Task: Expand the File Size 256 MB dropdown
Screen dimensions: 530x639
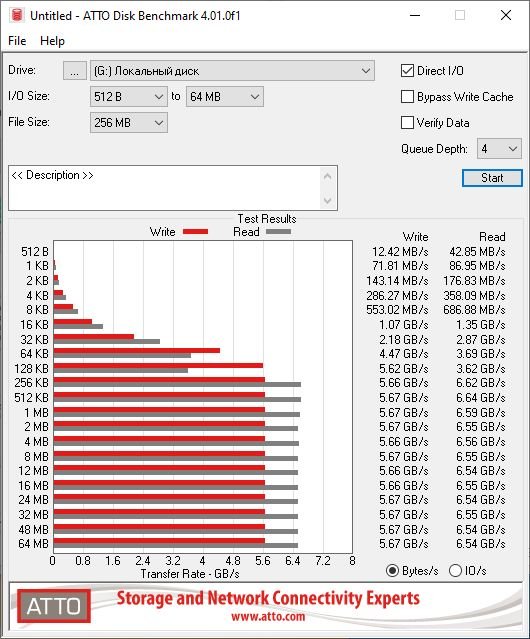Action: pyautogui.click(x=129, y=123)
